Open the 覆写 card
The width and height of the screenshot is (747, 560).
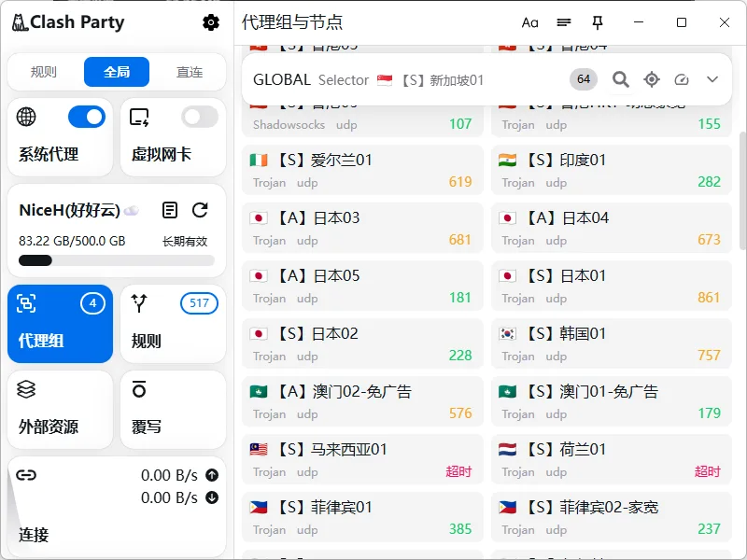point(173,410)
